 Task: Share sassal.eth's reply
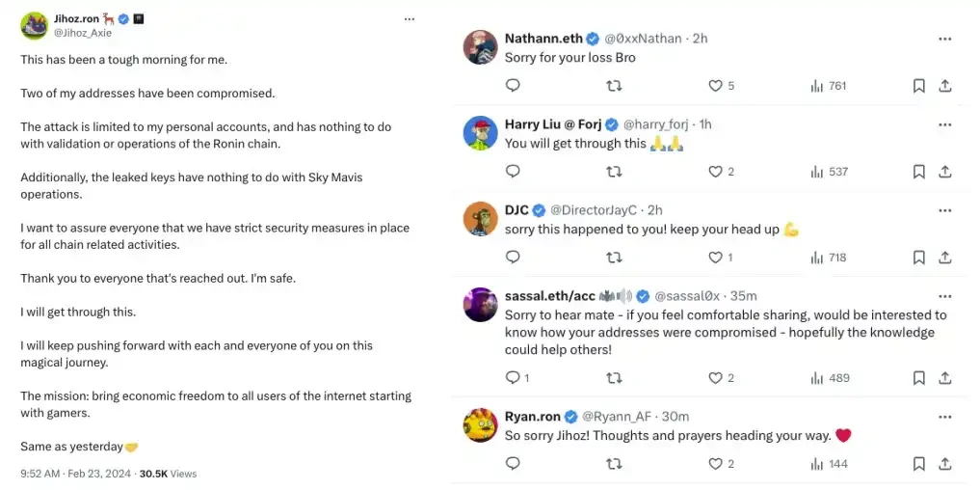945,378
